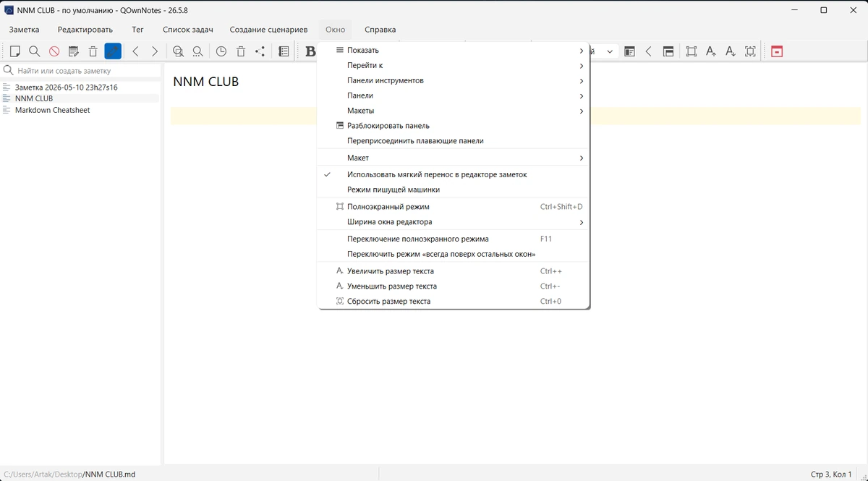868x481 pixels.
Task: Expand the Макет submenu
Action: (x=454, y=158)
